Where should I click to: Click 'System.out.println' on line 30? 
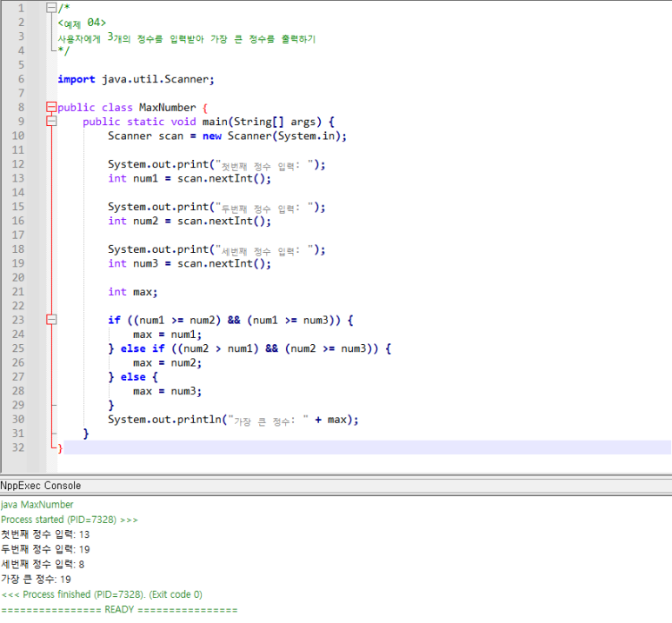tap(164, 419)
